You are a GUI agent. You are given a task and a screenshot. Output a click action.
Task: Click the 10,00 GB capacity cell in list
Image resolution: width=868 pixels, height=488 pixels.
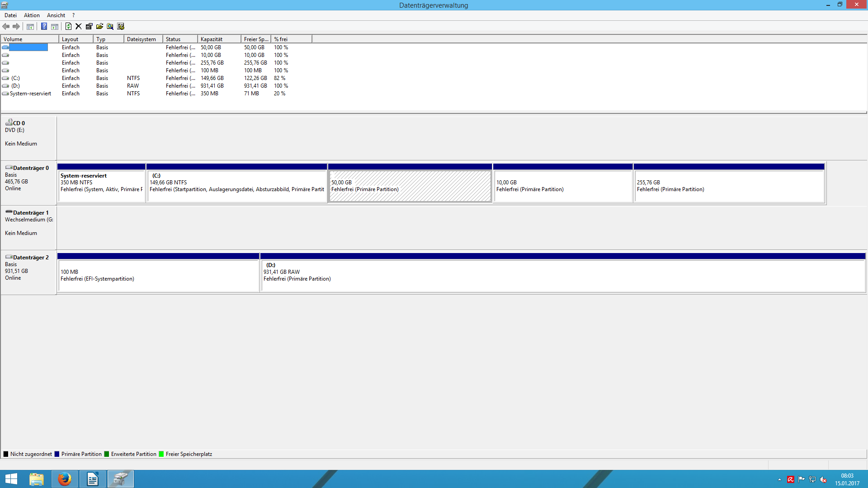tap(211, 55)
